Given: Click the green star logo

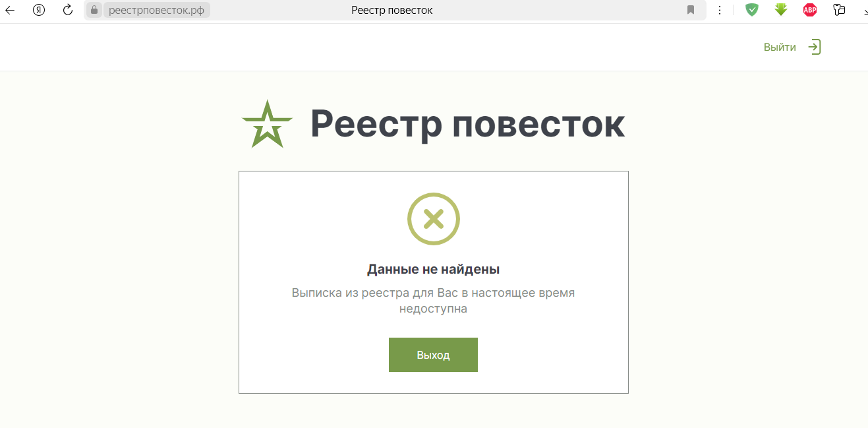Looking at the screenshot, I should [x=267, y=124].
